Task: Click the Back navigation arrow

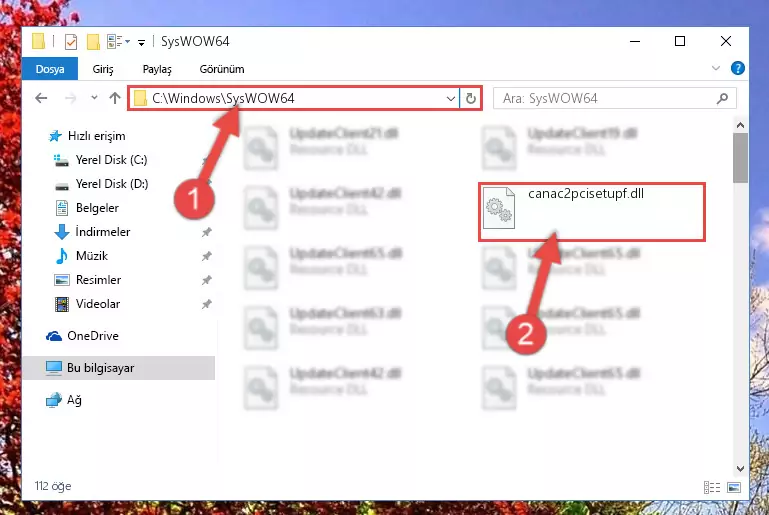Action: pos(41,98)
